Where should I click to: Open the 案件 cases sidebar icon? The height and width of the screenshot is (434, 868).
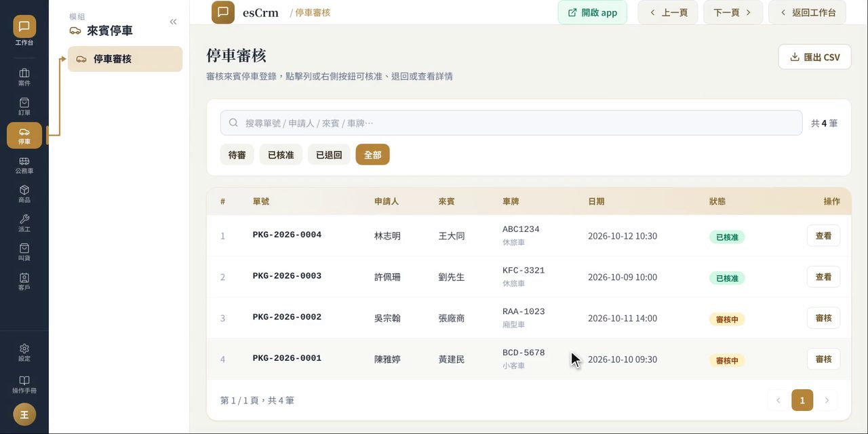point(24,77)
